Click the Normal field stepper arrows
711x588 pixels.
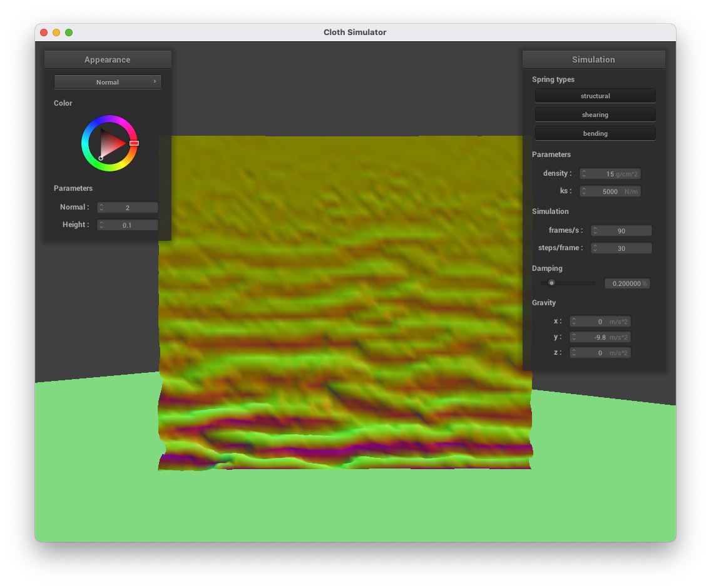tap(101, 208)
